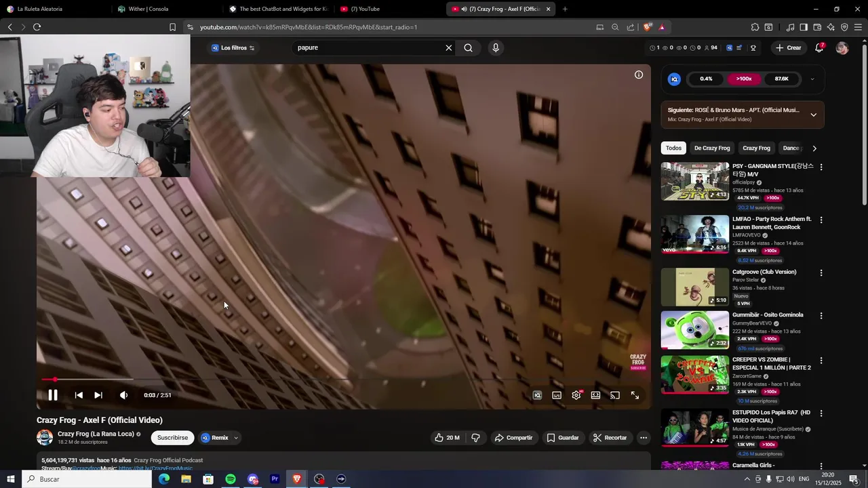This screenshot has width=868, height=488.
Task: Toggle subtitles in the video player
Action: click(x=557, y=395)
